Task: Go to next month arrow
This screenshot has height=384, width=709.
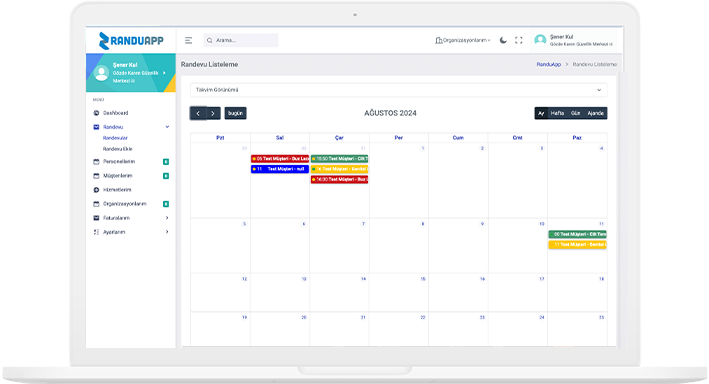Action: point(213,113)
